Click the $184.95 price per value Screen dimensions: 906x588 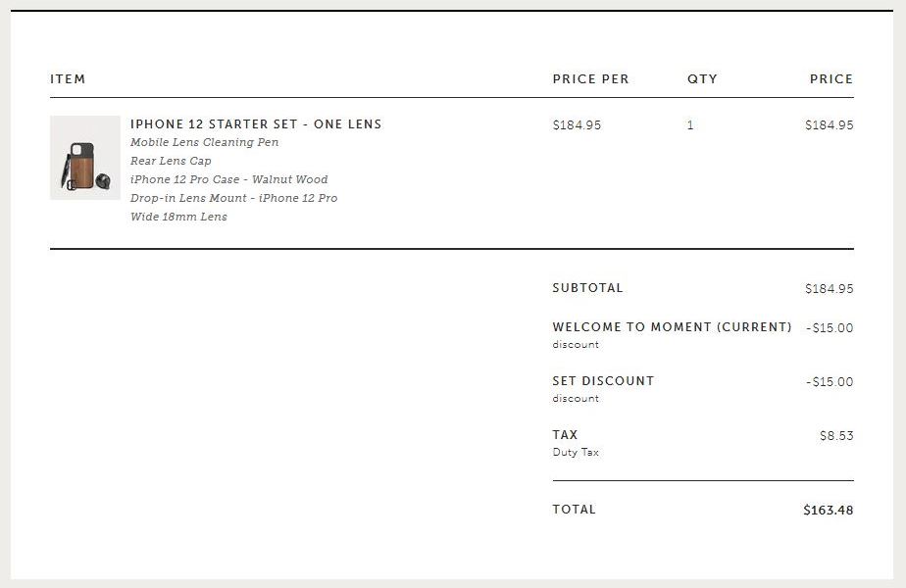coord(577,124)
